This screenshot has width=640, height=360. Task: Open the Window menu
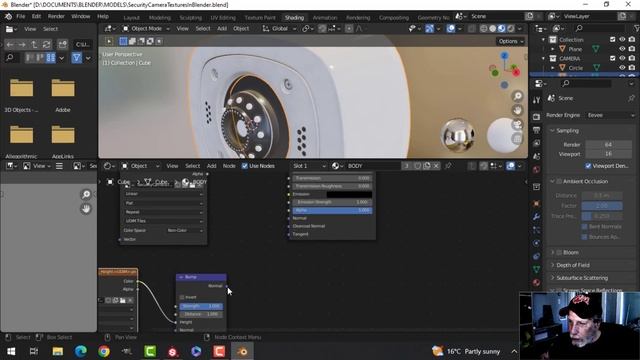80,16
